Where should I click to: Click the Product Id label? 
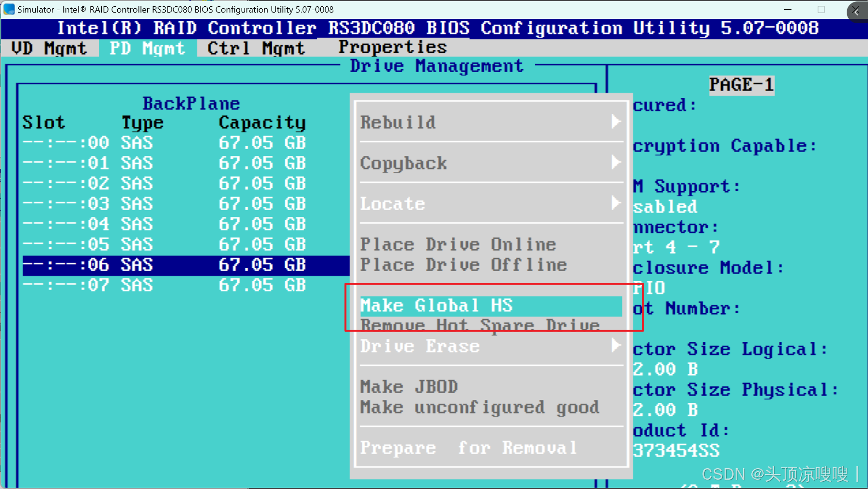coord(681,430)
